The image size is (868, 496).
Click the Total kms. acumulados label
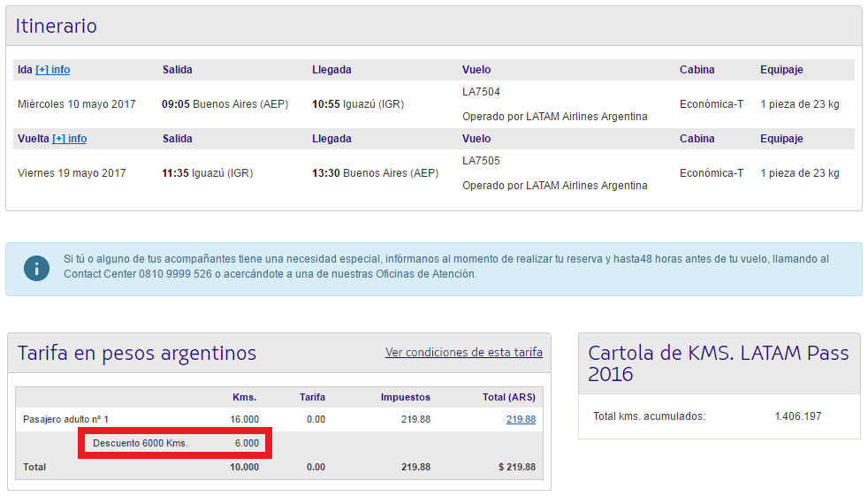[649, 416]
